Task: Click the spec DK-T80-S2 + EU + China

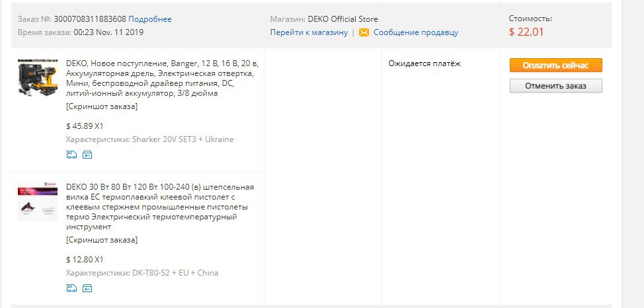Action: coord(175,273)
